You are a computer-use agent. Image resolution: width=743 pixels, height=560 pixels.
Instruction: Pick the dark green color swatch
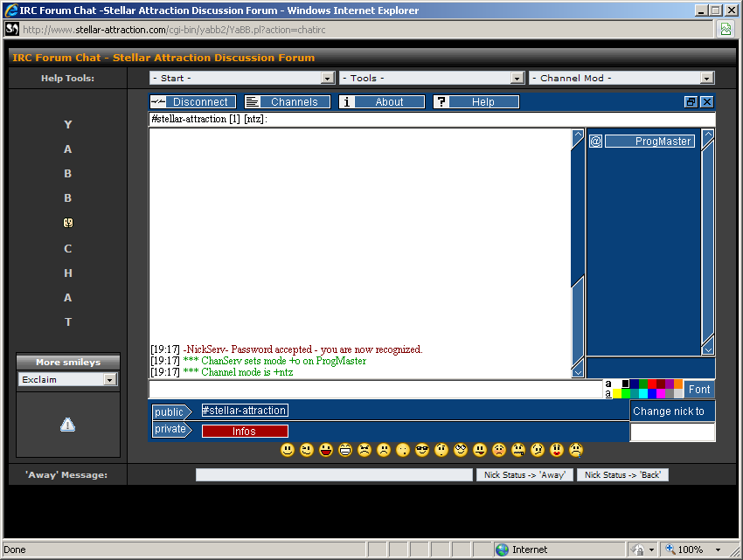643,384
